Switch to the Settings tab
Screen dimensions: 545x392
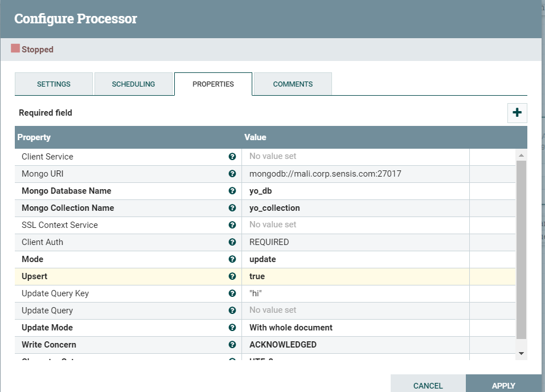point(54,84)
